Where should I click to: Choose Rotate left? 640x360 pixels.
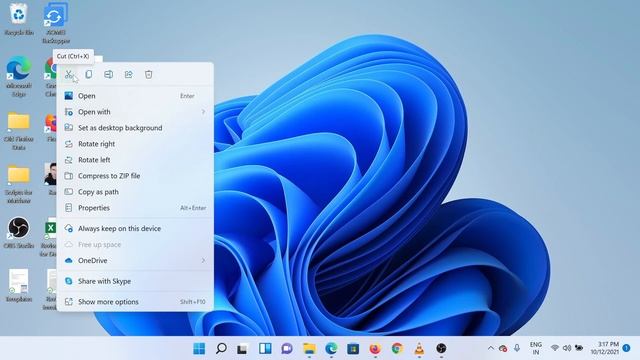tap(135, 160)
